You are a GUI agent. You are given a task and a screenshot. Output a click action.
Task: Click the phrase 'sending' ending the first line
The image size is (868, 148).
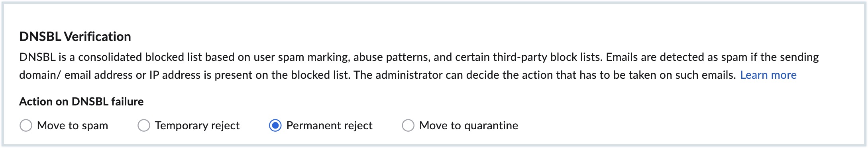coord(799,57)
